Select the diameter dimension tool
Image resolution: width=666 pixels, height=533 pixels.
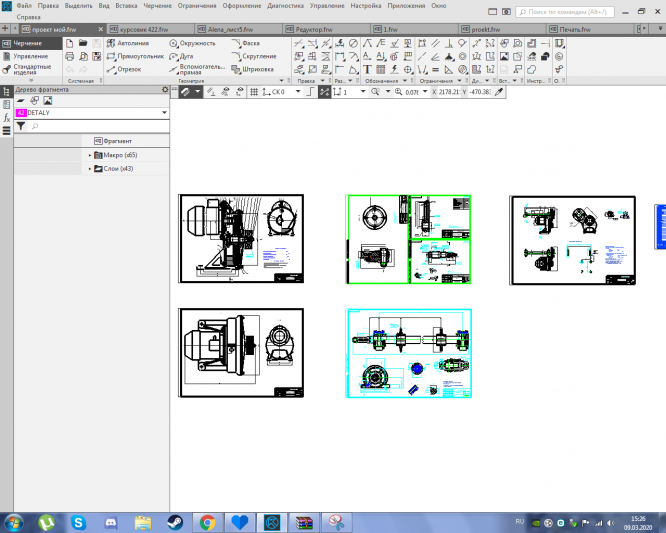click(353, 43)
